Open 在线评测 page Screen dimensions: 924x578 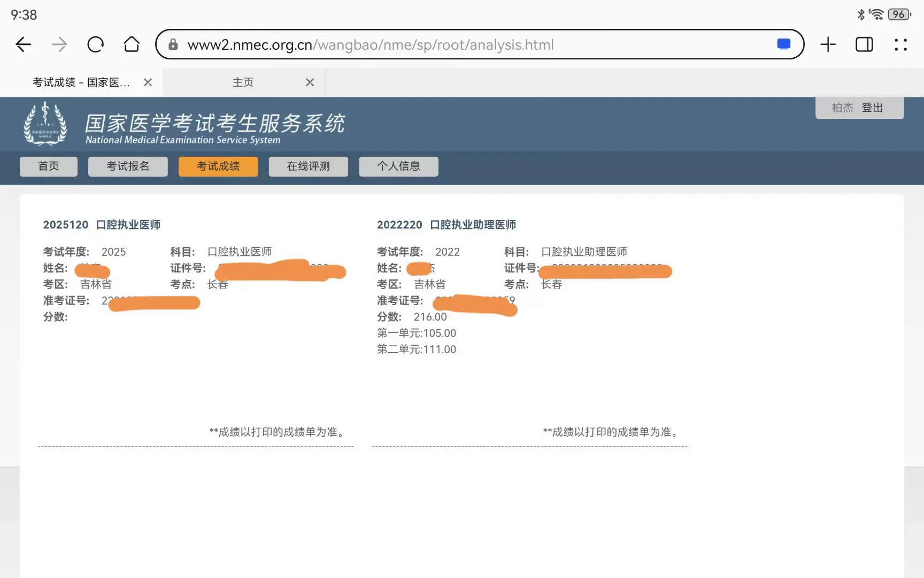point(308,166)
